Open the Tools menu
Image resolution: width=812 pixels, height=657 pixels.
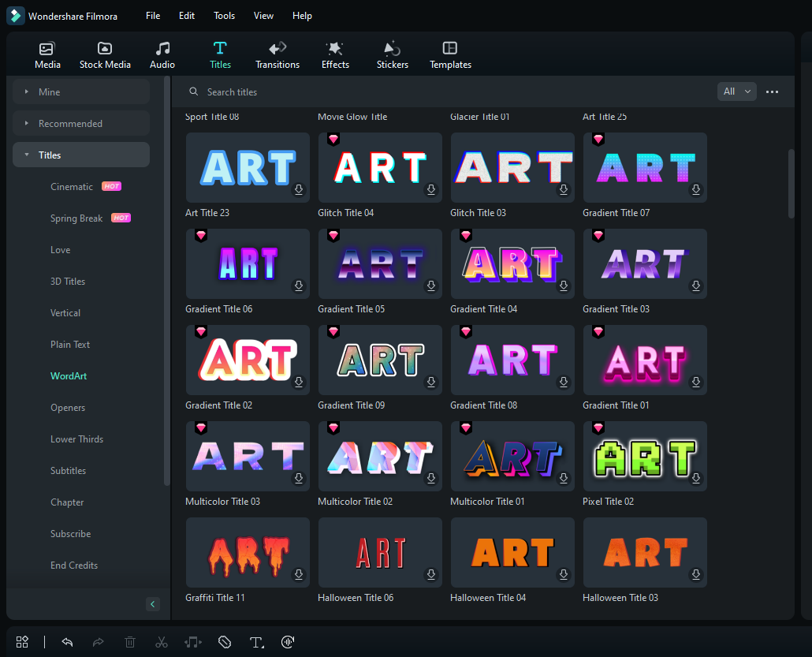pos(224,15)
